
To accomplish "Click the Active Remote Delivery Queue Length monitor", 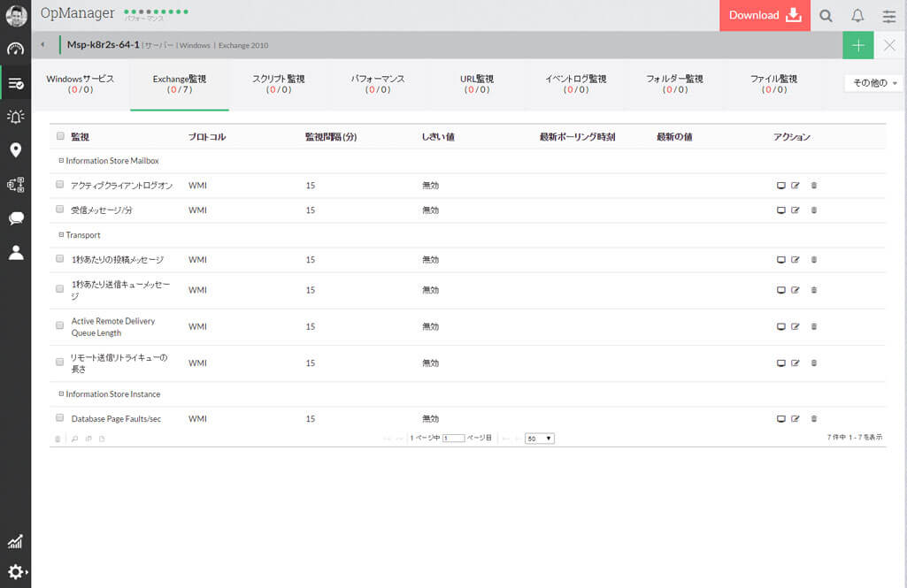I will (x=113, y=327).
